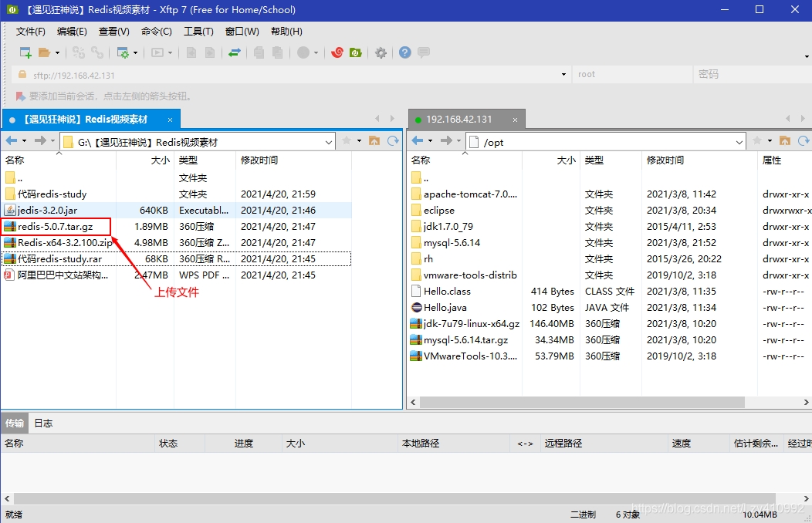This screenshot has width=812, height=523.
Task: Open the 编辑(E) menu
Action: (72, 32)
